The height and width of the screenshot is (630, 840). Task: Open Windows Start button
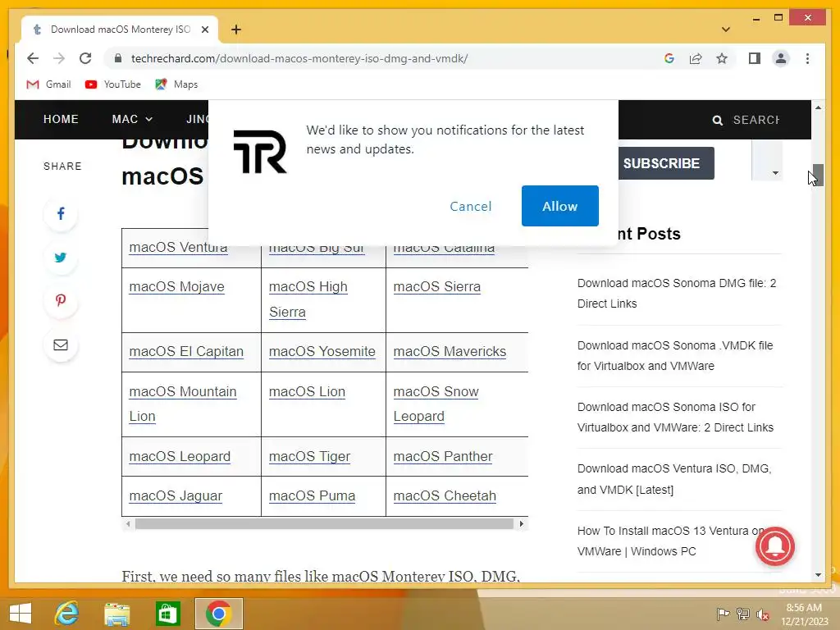tap(21, 614)
